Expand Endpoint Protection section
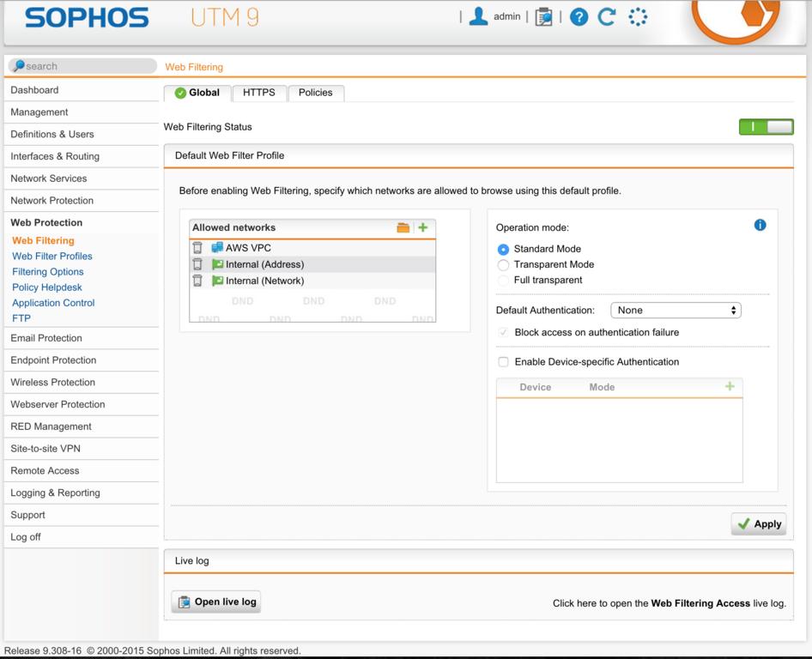 tap(82, 360)
